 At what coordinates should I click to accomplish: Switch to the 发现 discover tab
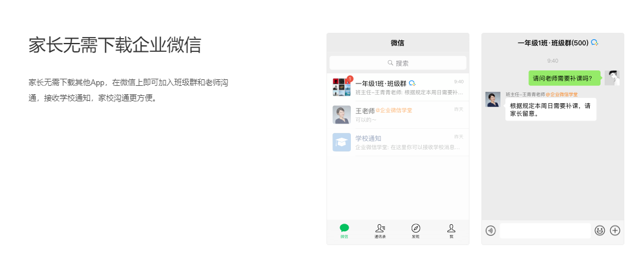416,231
